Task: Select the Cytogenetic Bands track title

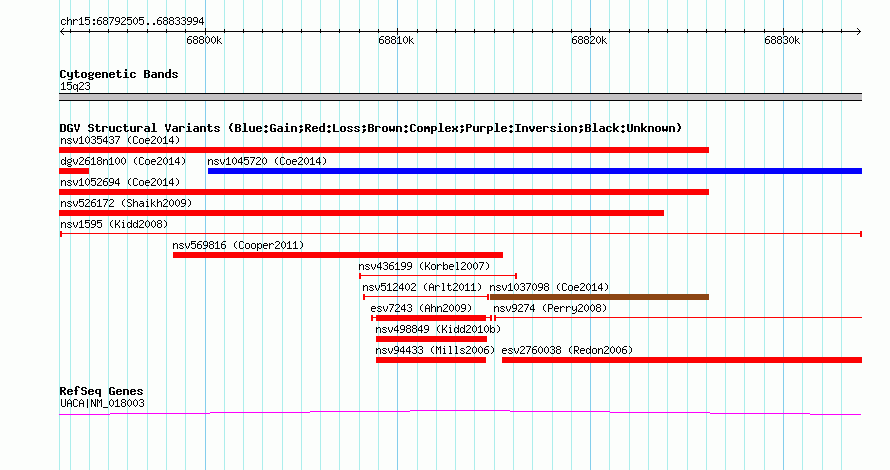Action: point(119,74)
